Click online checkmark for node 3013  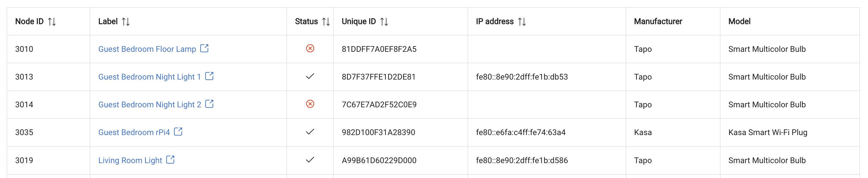[x=310, y=76]
